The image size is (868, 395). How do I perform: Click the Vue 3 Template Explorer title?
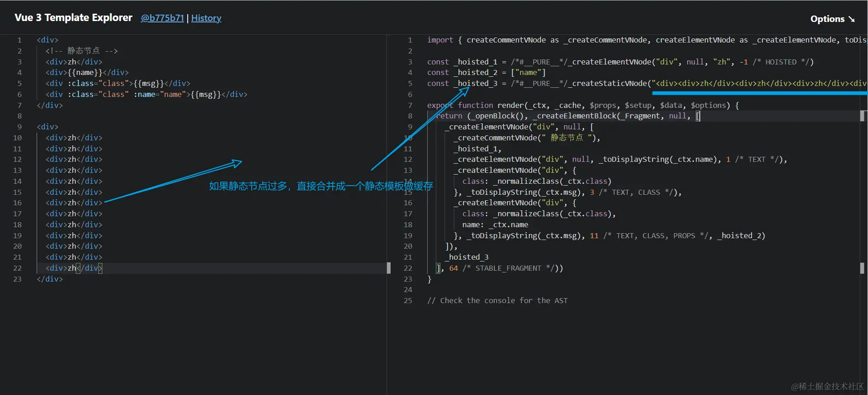74,17
